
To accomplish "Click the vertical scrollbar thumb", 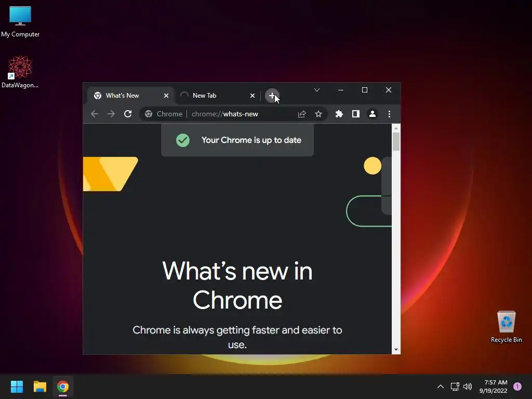I will [396, 141].
